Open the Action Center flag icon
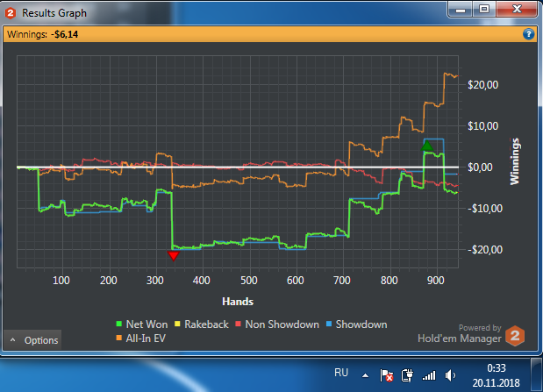Image resolution: width=543 pixels, height=392 pixels. click(387, 375)
